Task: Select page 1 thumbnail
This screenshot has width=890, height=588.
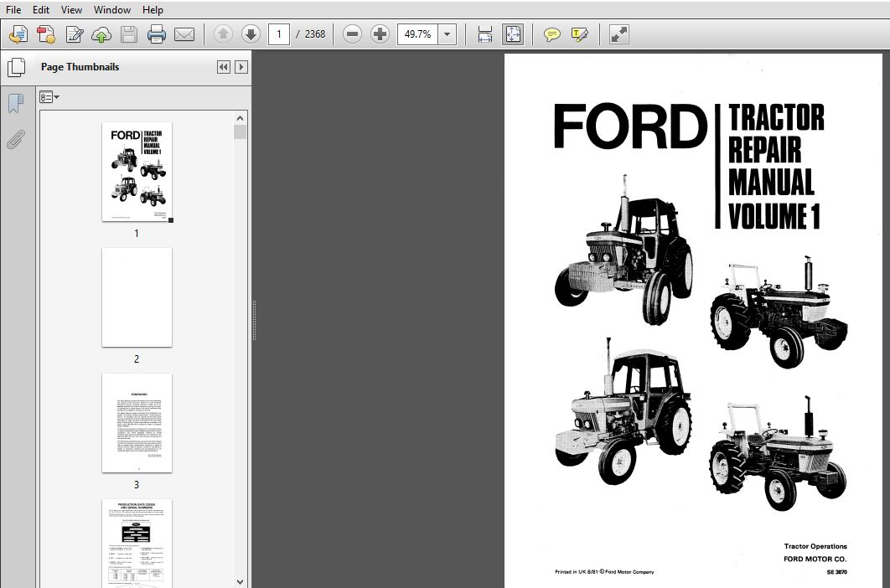Action: coord(137,172)
